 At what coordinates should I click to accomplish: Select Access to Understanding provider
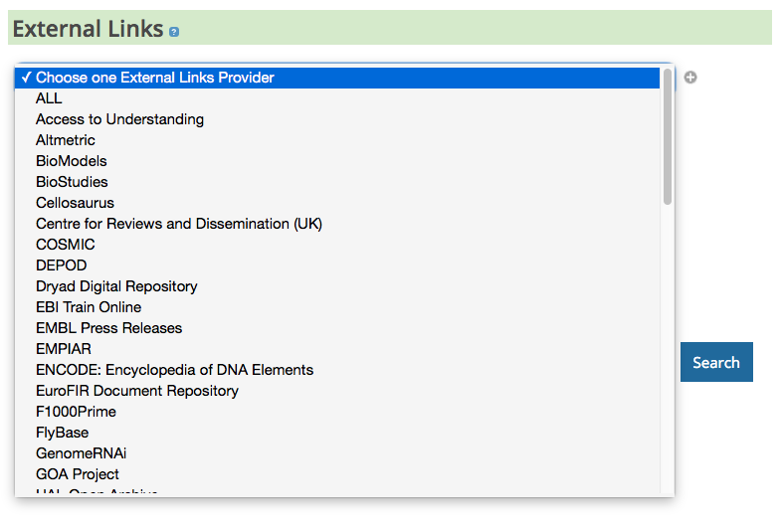[337, 119]
